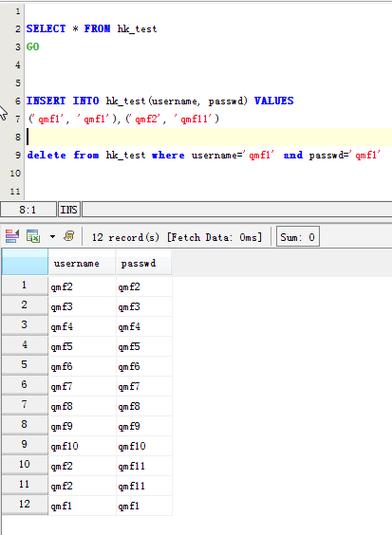Select row header 3 in results grid

point(25,325)
